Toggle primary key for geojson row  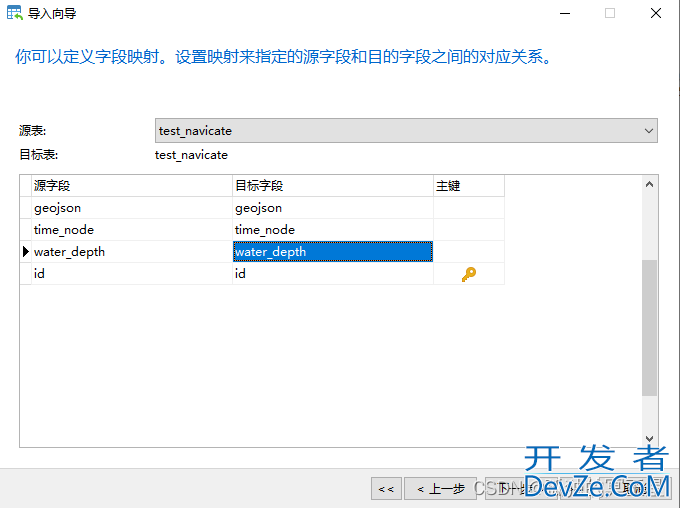point(469,208)
